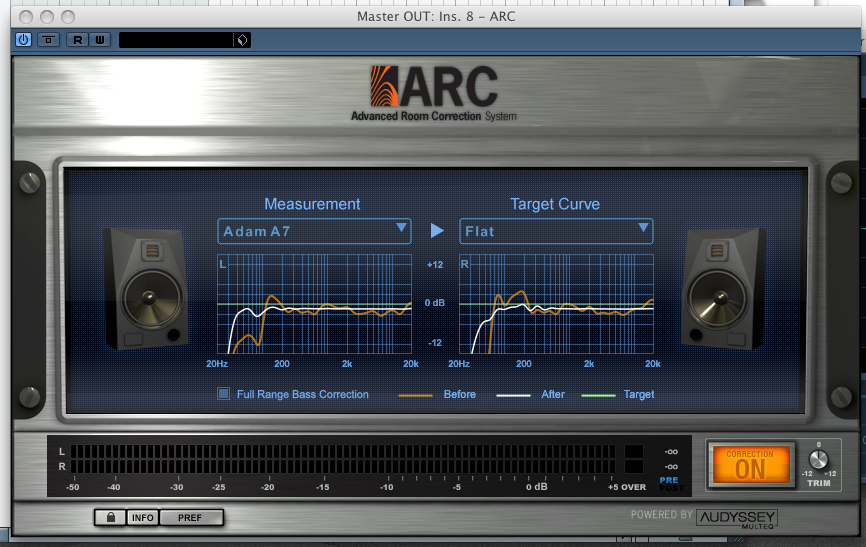Open the INFO button
The width and height of the screenshot is (866, 547).
click(x=142, y=518)
